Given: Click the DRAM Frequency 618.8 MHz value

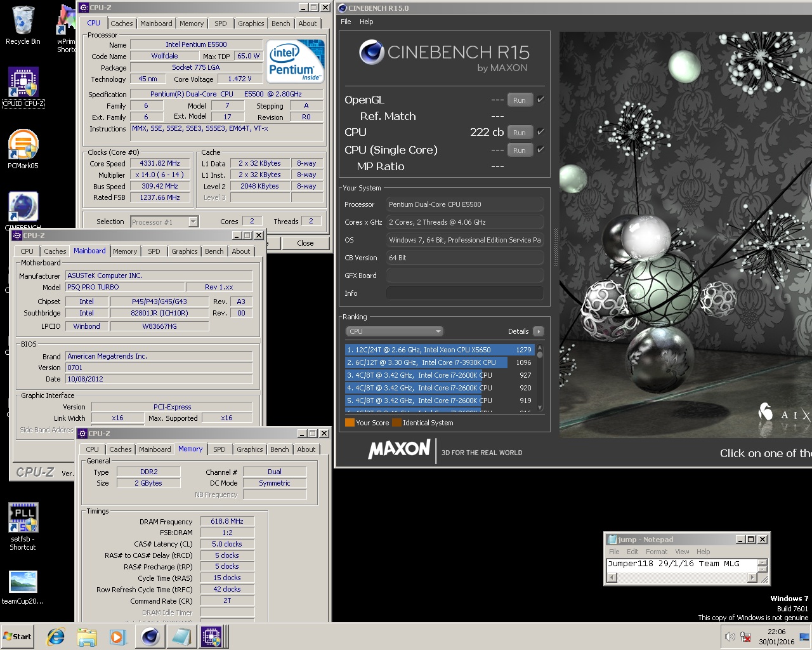Looking at the screenshot, I should (227, 521).
